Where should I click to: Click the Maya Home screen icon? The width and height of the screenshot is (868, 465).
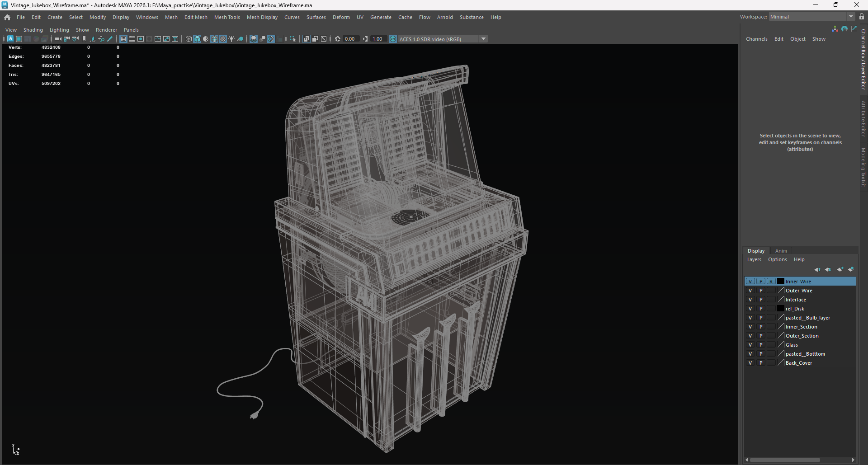tap(7, 17)
